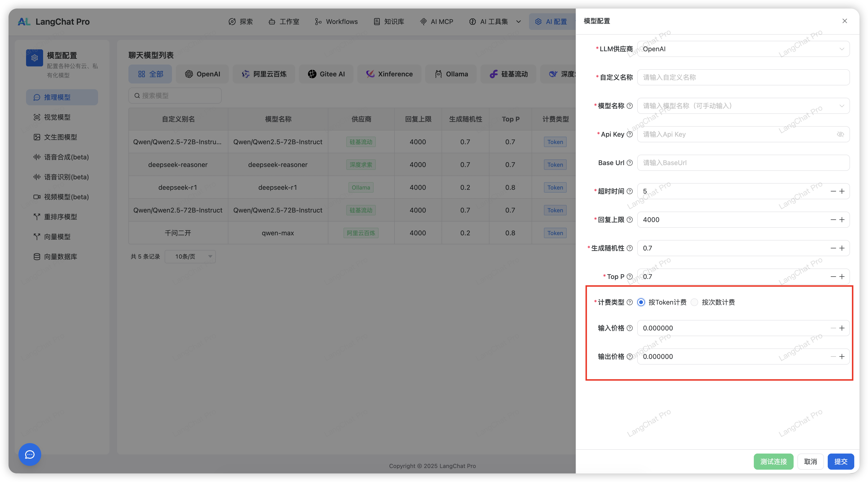Select the 按次数计费 radio option
The width and height of the screenshot is (868, 482).
[x=694, y=302]
